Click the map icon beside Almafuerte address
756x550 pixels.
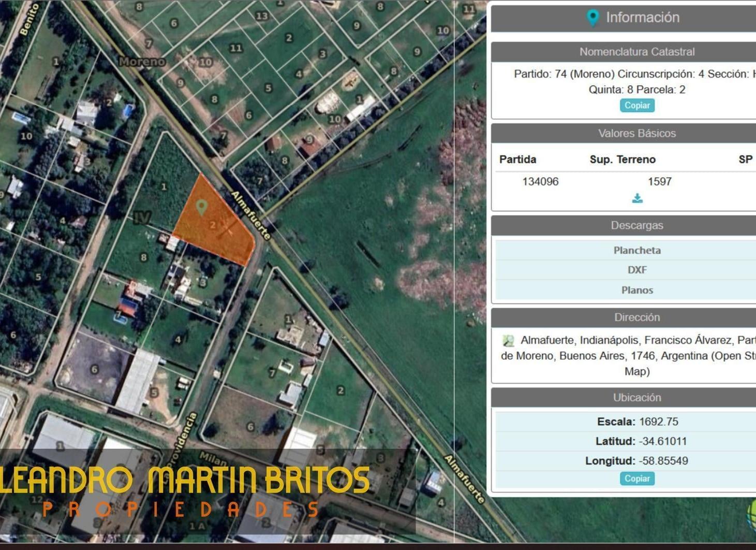(x=509, y=340)
